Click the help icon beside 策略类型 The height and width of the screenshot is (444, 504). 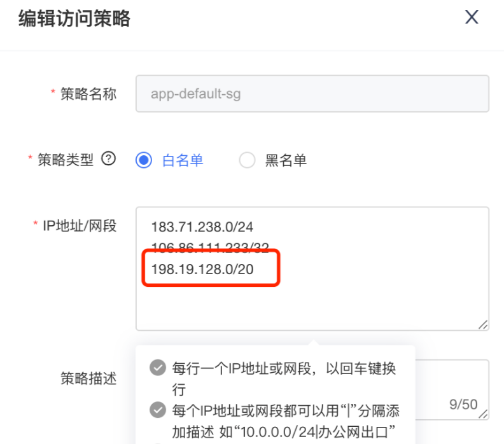click(x=109, y=160)
